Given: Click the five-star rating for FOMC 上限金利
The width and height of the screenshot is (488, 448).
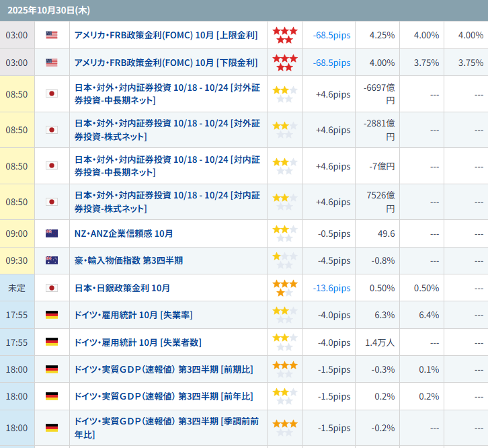Looking at the screenshot, I should pos(285,35).
